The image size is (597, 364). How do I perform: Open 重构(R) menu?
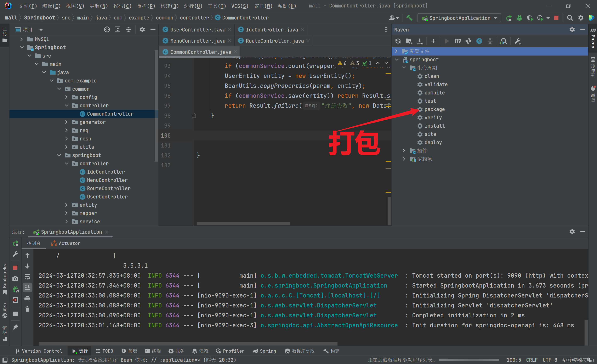pyautogui.click(x=146, y=6)
